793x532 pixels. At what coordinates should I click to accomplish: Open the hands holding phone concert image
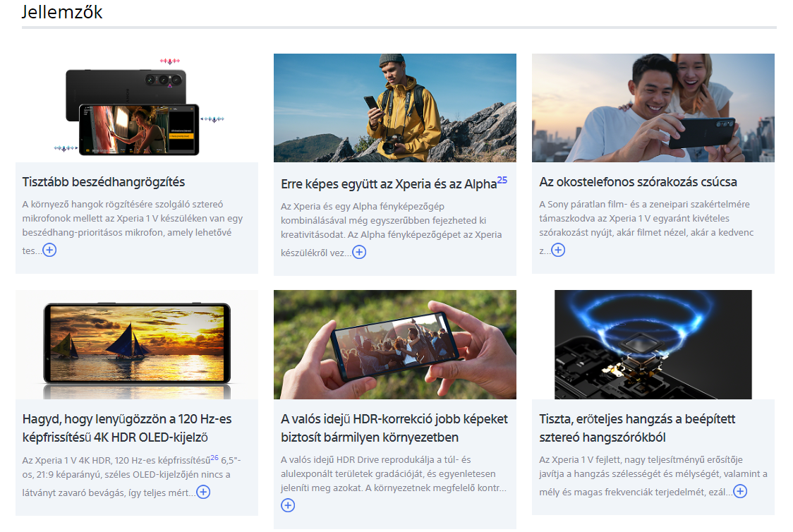tap(395, 345)
